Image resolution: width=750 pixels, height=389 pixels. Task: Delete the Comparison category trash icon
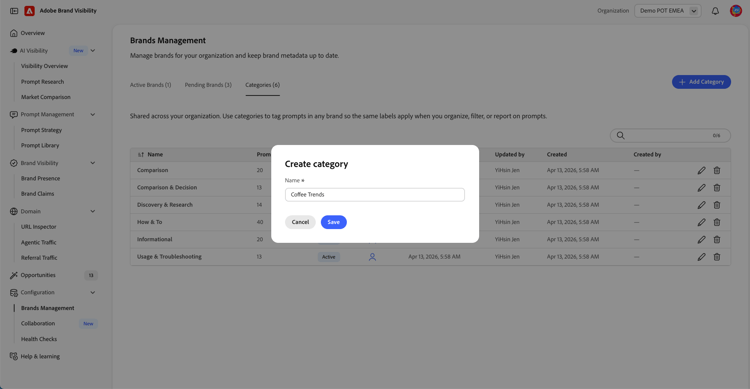click(x=717, y=170)
